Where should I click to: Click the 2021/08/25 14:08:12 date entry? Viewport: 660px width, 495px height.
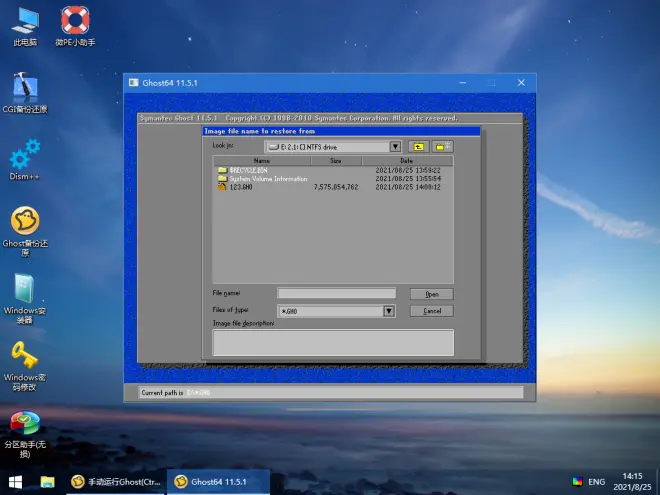coord(408,187)
